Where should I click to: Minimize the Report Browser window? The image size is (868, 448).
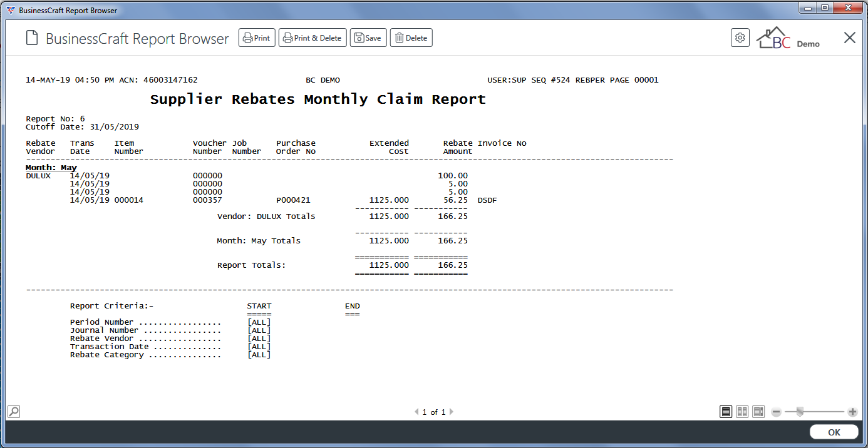809,8
